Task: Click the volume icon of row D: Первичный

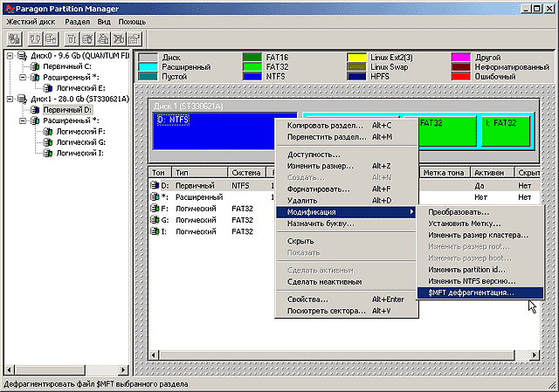Action: point(155,185)
